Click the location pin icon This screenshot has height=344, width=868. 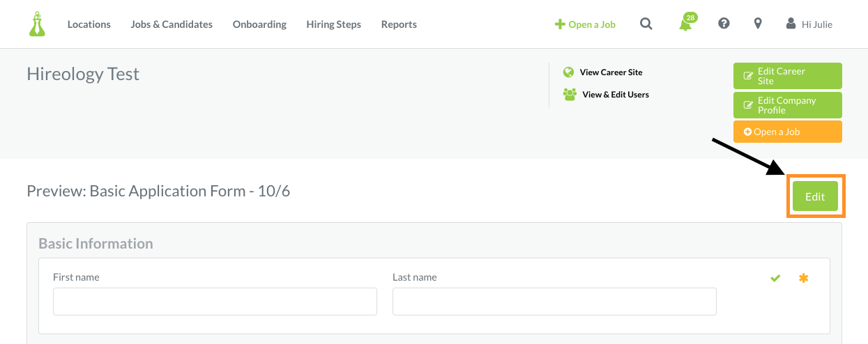[x=758, y=24]
